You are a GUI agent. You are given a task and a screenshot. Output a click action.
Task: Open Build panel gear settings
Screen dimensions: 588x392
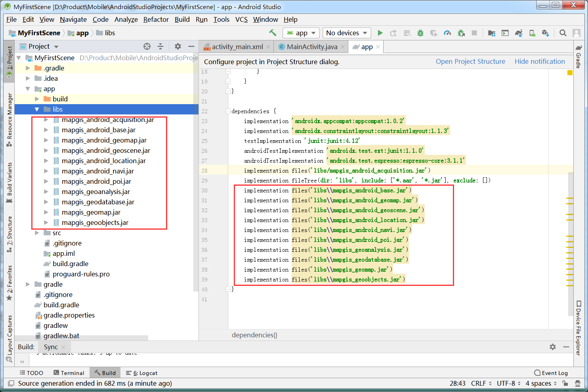553,347
